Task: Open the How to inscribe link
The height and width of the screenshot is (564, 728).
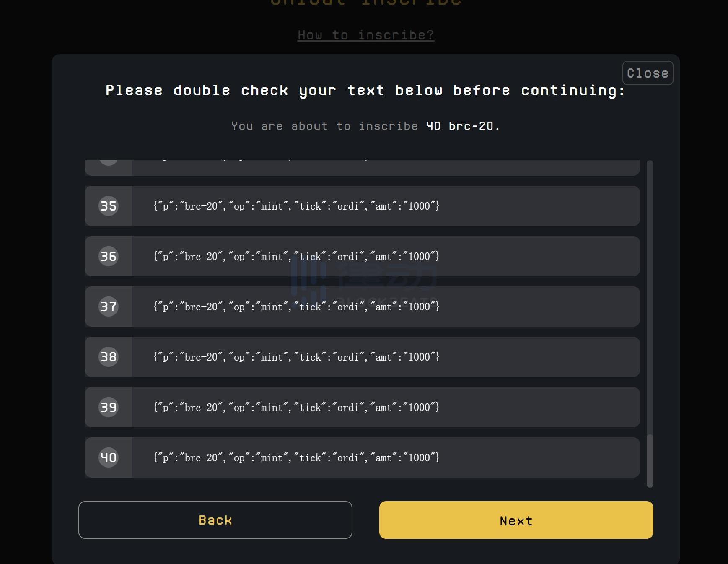Action: (366, 35)
